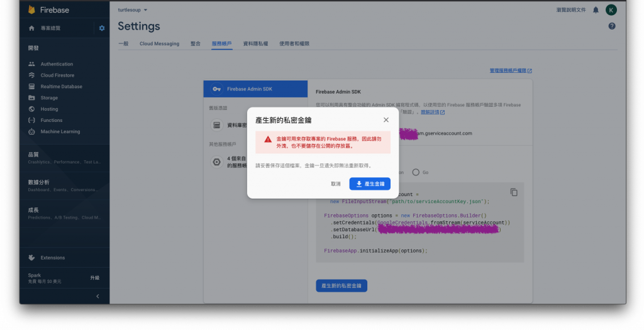Open Machine Learning in the sidebar
Image resolution: width=644 pixels, height=330 pixels.
point(60,132)
